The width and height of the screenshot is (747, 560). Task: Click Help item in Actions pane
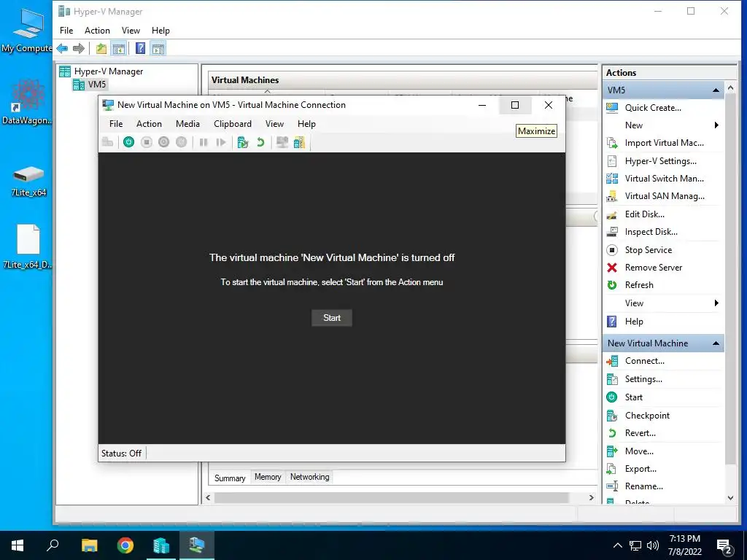(x=634, y=322)
